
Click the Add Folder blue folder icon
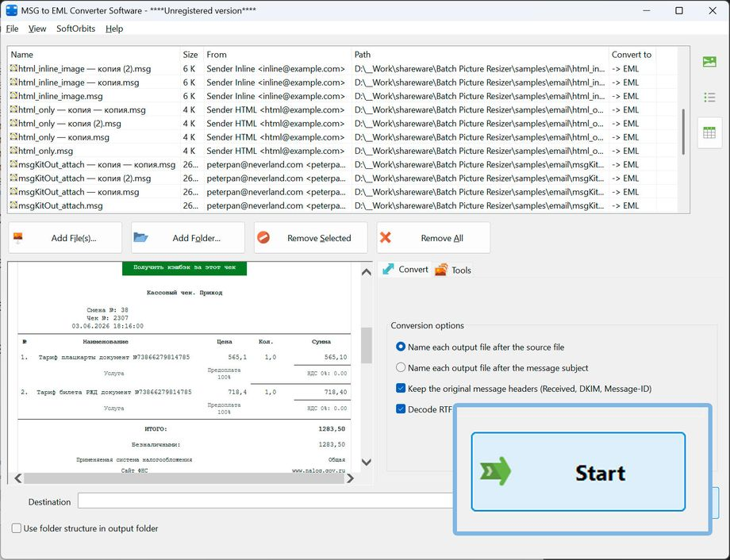(x=140, y=237)
